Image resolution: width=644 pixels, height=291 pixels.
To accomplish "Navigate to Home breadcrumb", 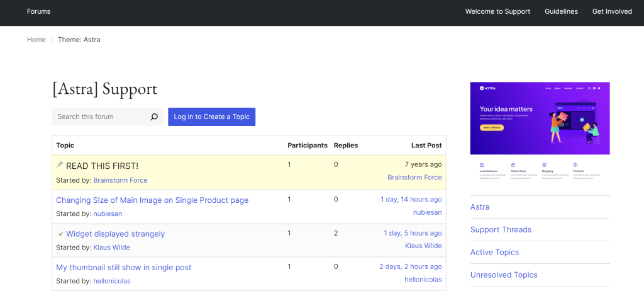I will [x=36, y=40].
